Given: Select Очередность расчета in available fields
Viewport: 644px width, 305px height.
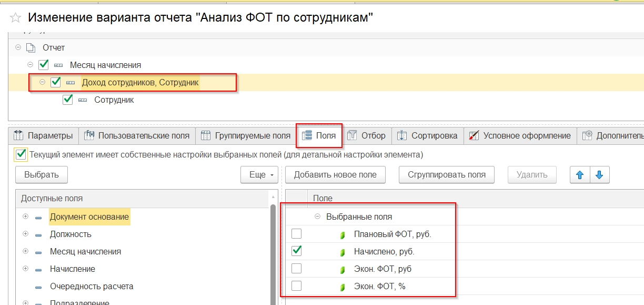Looking at the screenshot, I should (x=92, y=287).
